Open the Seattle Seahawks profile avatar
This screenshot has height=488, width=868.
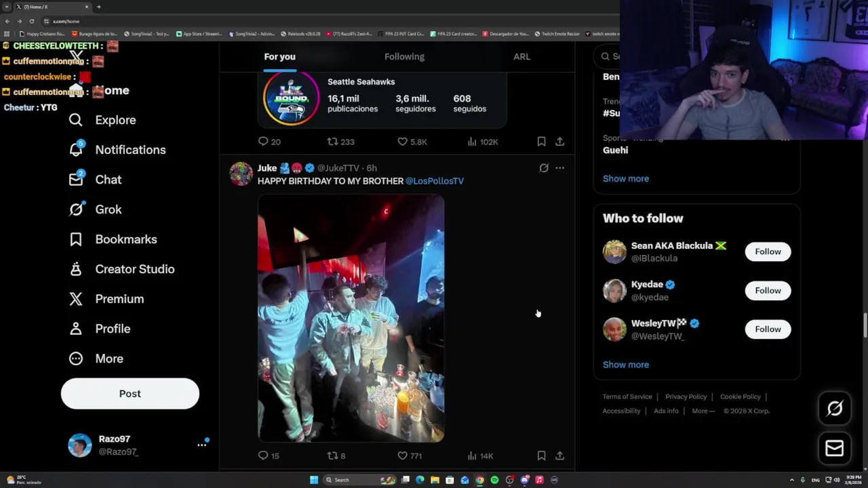(291, 98)
